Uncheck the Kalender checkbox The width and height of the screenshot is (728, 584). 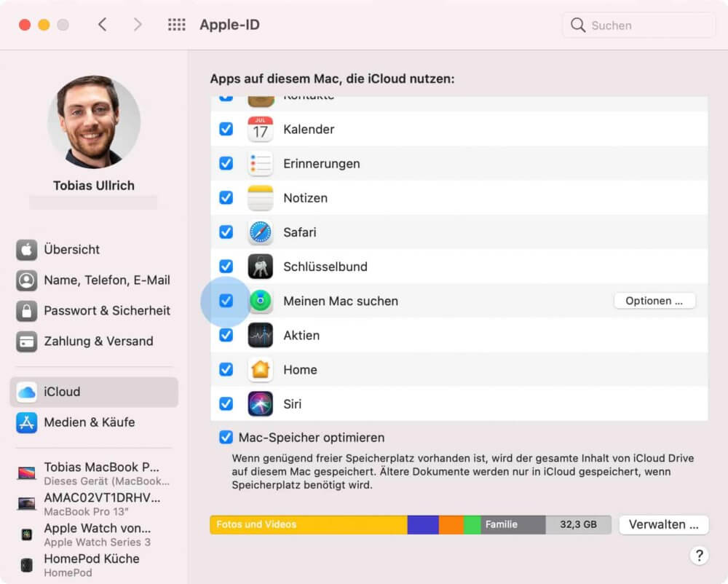[226, 129]
